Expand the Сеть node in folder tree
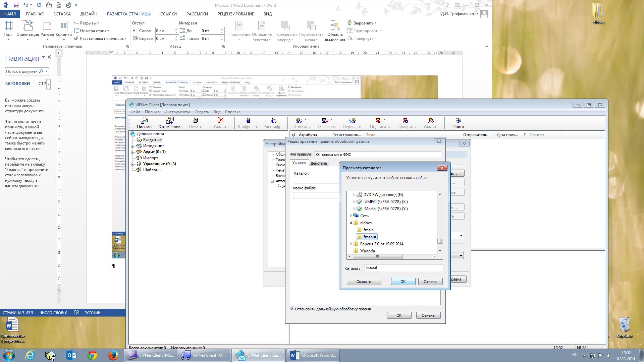 pyautogui.click(x=351, y=216)
